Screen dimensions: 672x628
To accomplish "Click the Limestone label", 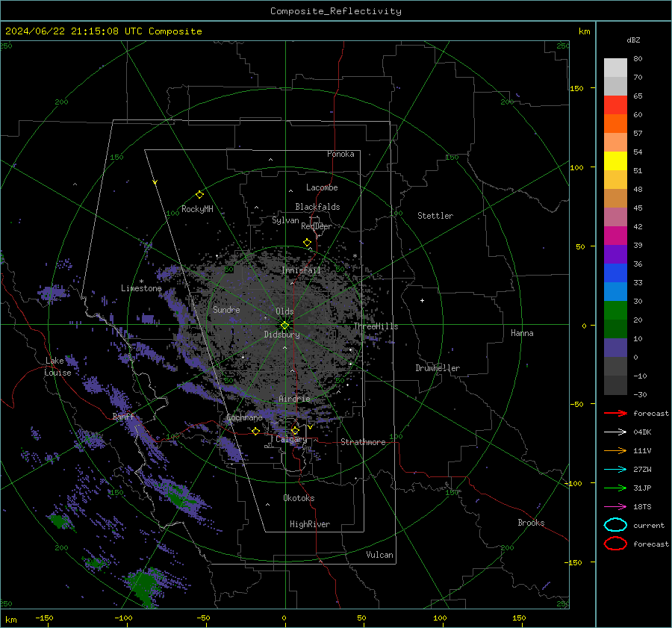I will click(141, 288).
